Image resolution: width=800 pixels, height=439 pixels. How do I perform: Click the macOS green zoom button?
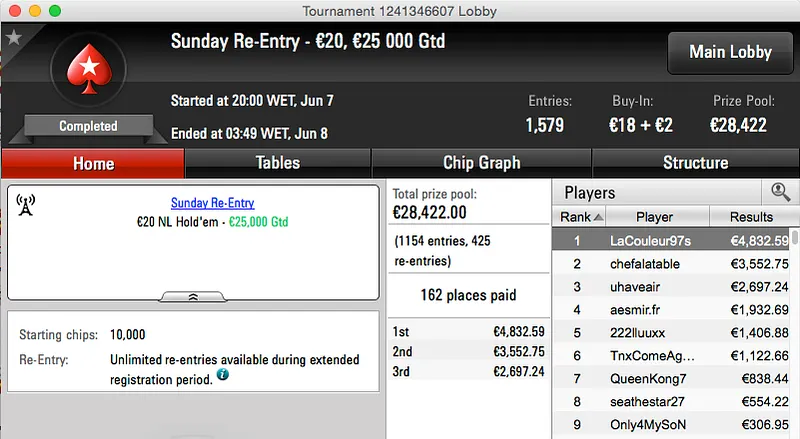point(54,10)
